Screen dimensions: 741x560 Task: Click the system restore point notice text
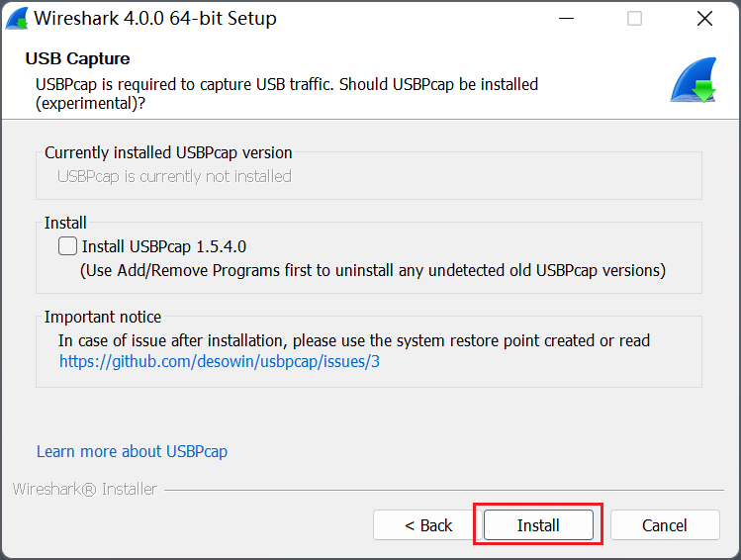[x=353, y=340]
